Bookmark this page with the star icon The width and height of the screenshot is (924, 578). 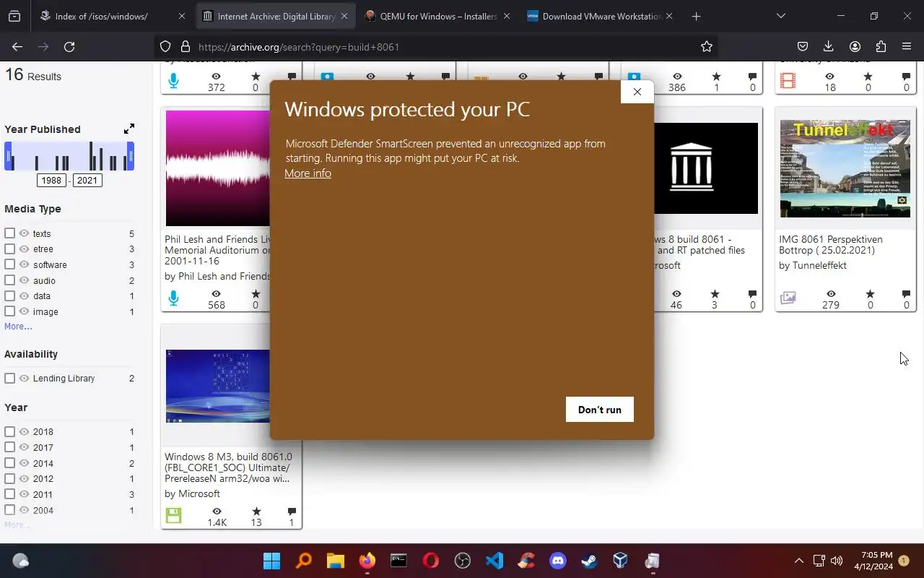coord(707,47)
